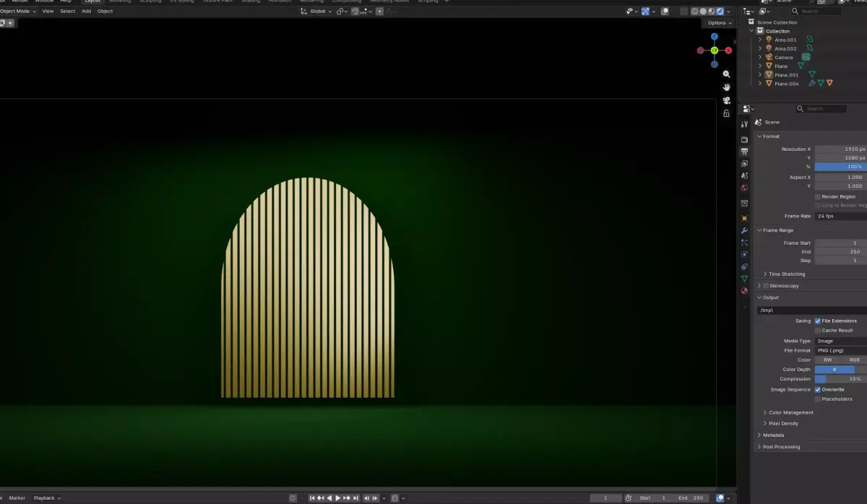Open the View menu in viewport header
The width and height of the screenshot is (867, 504).
coord(48,12)
